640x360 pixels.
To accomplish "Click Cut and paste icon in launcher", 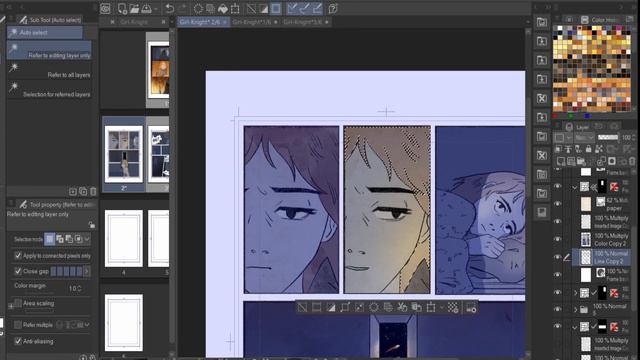I will (x=402, y=307).
